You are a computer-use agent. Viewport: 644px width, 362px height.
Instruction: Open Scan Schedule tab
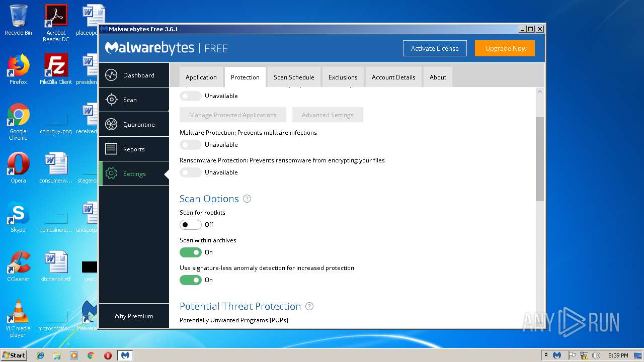294,77
